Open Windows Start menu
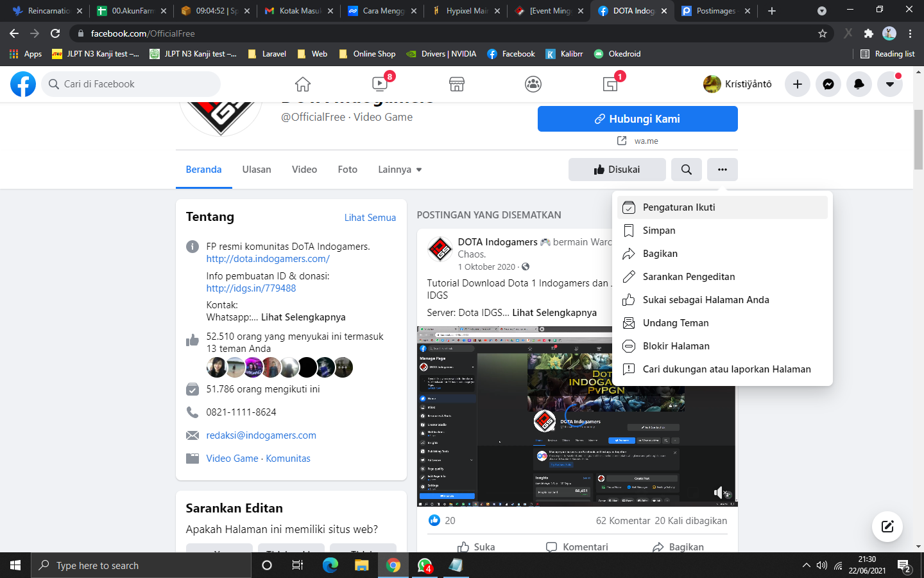 tap(15, 565)
